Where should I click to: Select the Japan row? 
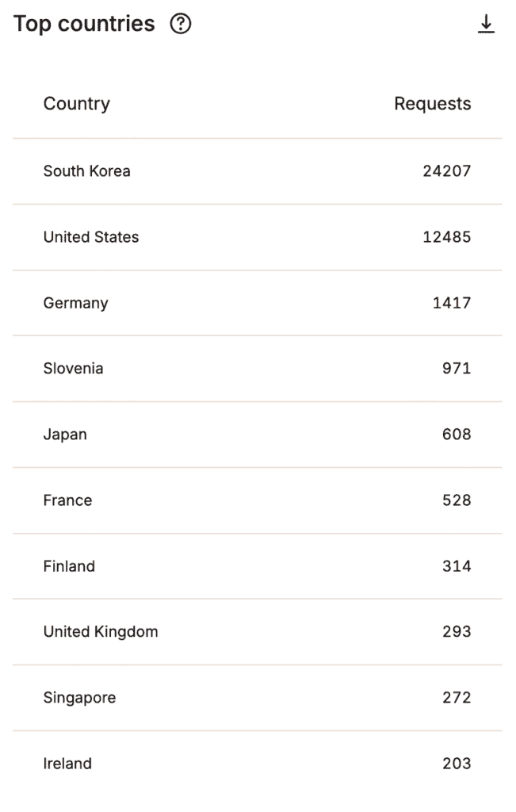pos(258,435)
